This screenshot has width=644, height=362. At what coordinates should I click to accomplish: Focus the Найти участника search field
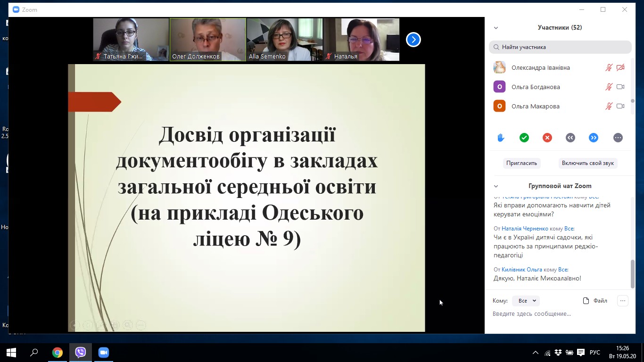560,47
